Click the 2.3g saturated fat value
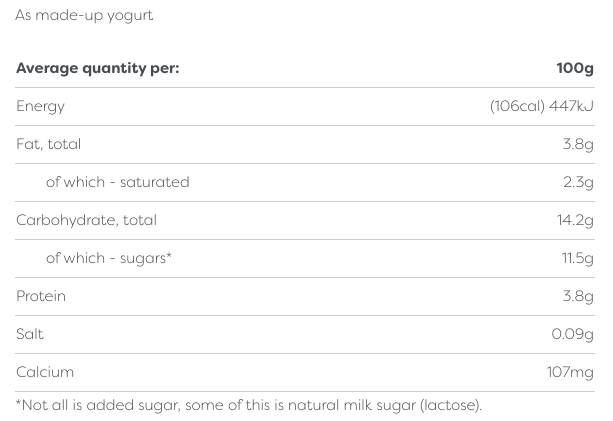Screen dimensions: 613x421 (x=578, y=182)
